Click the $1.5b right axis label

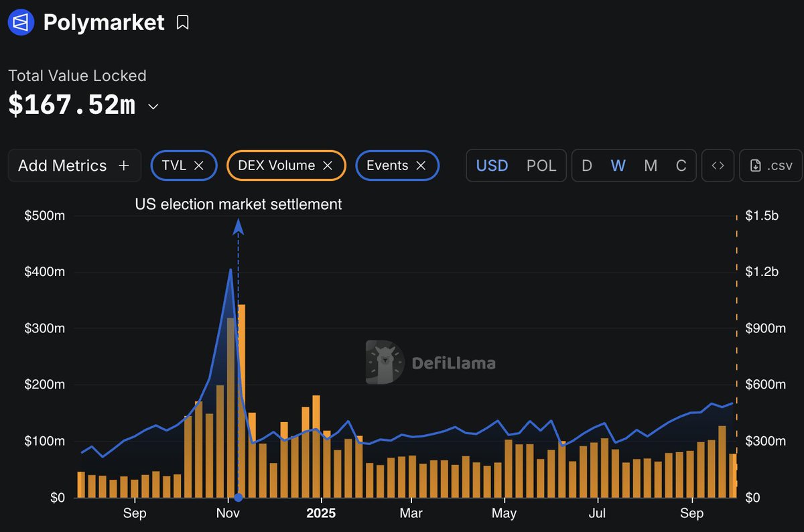pyautogui.click(x=761, y=216)
